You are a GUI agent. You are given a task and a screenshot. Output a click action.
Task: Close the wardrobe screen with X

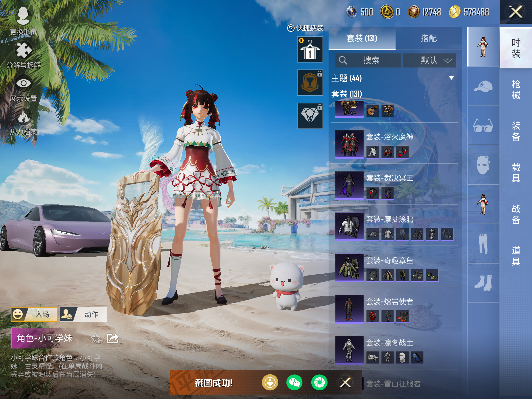516,12
